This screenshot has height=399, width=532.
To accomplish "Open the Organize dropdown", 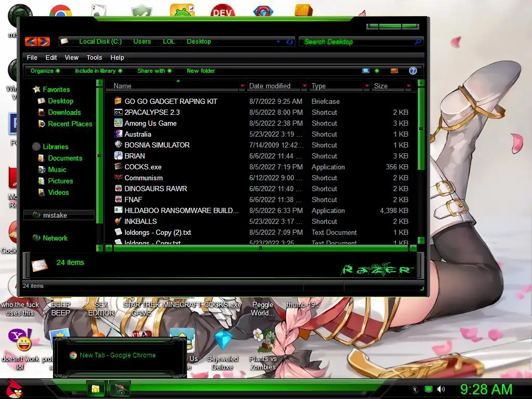I will click(45, 71).
